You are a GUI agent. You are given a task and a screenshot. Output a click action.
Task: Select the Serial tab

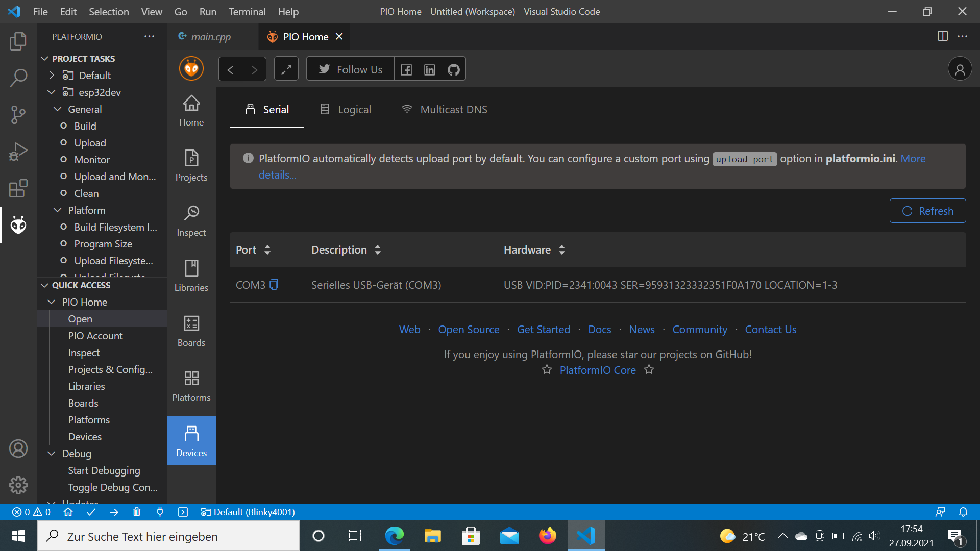(267, 109)
